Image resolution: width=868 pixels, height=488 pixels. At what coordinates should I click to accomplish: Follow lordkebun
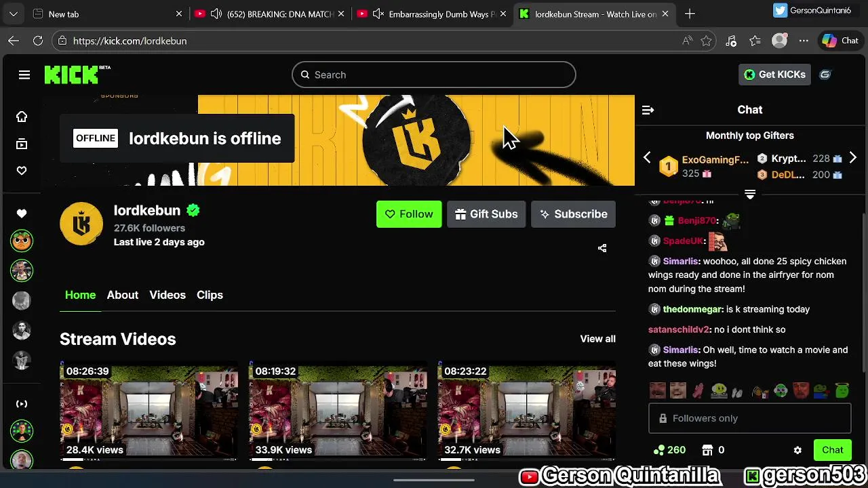[409, 214]
